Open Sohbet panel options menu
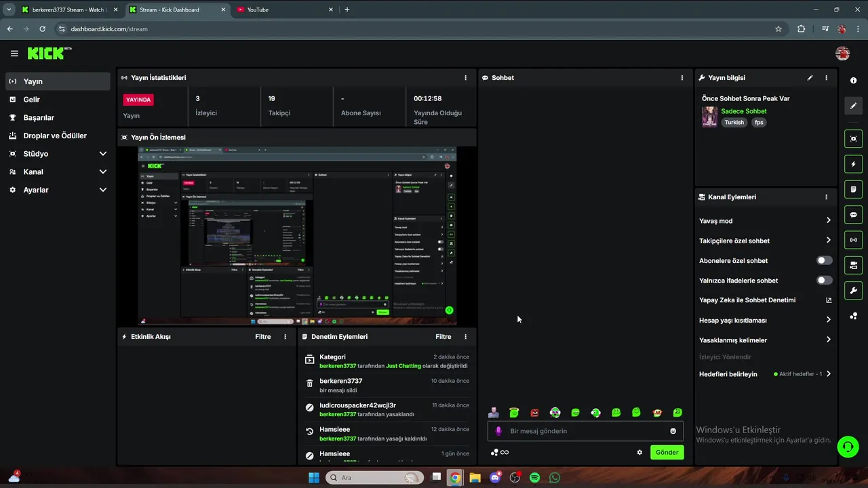This screenshot has width=868, height=488. point(682,78)
